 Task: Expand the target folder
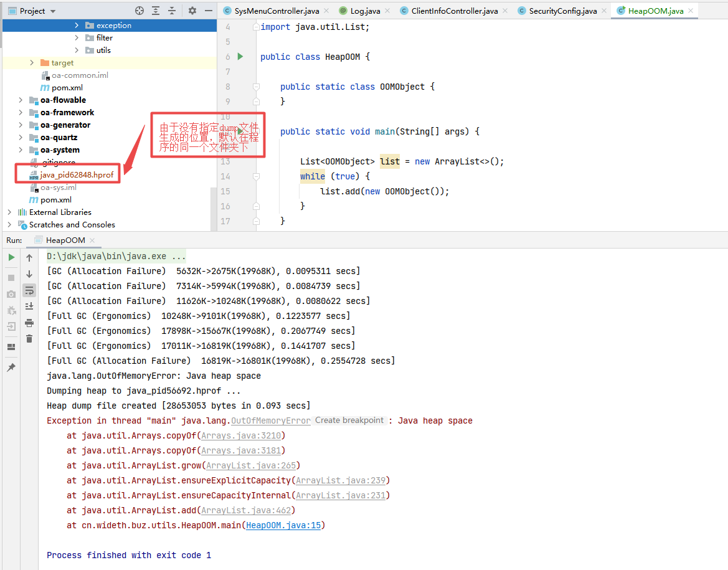[32, 63]
